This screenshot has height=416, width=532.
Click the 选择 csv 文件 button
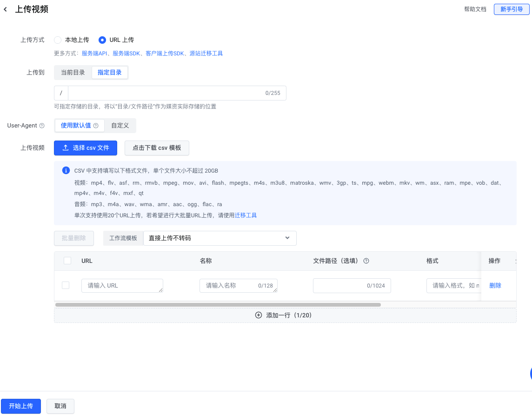(86, 148)
